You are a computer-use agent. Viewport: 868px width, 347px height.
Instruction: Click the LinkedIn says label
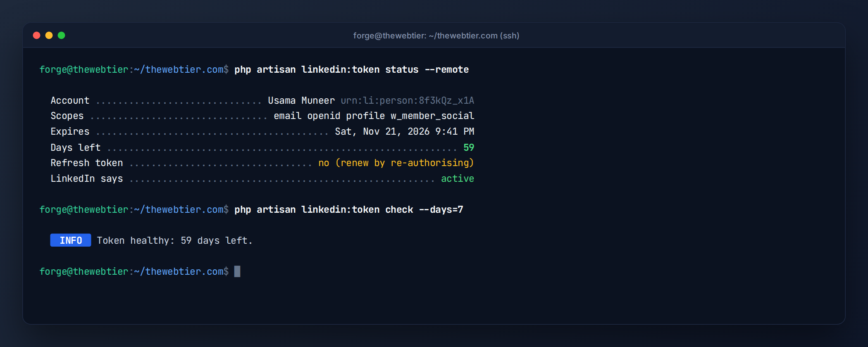click(86, 178)
